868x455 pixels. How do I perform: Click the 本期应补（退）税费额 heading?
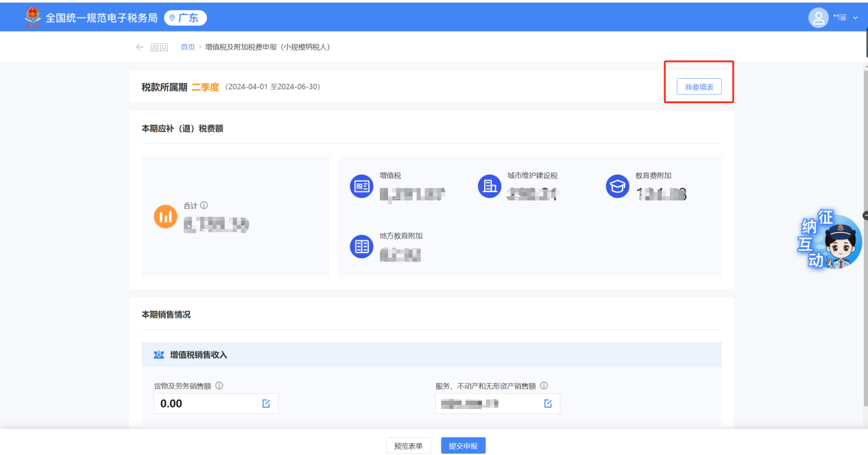pos(182,128)
